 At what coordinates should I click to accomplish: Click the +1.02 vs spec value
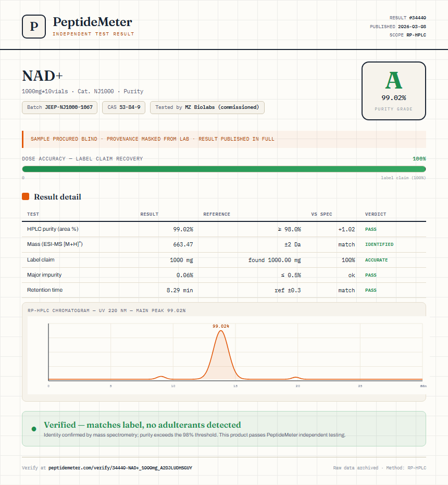(346, 229)
